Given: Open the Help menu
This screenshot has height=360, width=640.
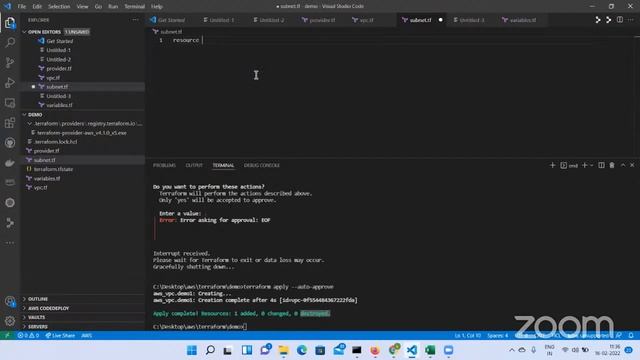Looking at the screenshot, I should click(157, 7).
